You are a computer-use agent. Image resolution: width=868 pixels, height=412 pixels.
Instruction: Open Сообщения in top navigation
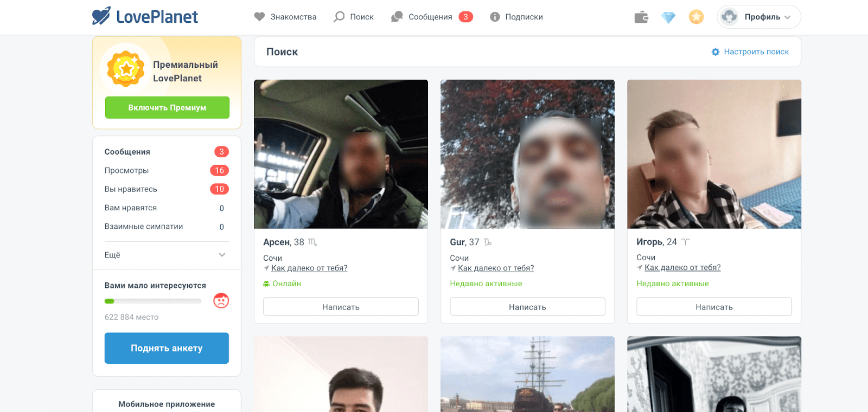(422, 17)
